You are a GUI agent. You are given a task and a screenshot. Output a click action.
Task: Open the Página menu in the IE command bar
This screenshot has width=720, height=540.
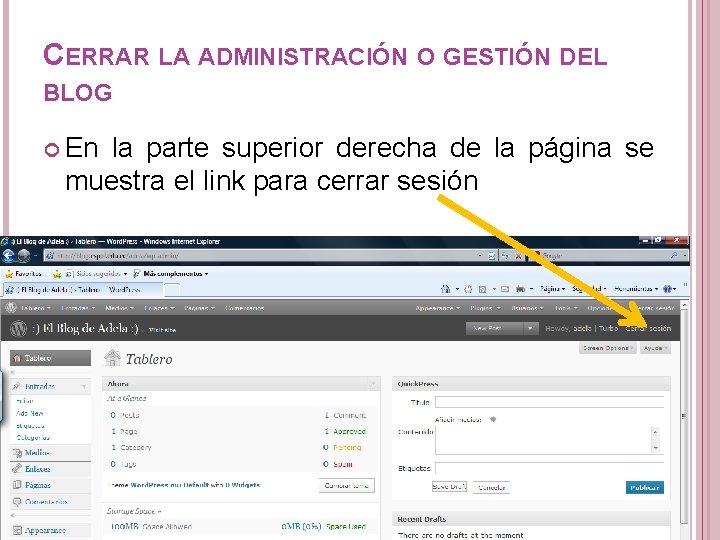tap(552, 289)
